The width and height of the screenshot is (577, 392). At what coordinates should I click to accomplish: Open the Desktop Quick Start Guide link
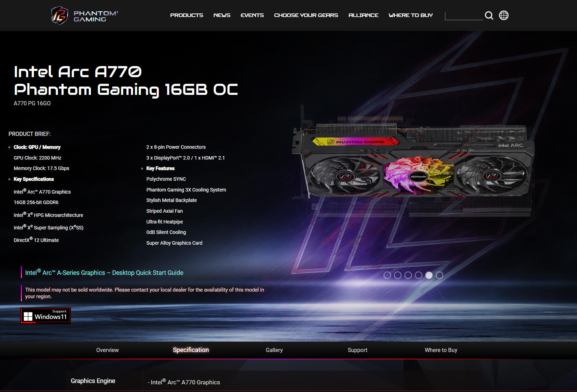click(x=104, y=272)
